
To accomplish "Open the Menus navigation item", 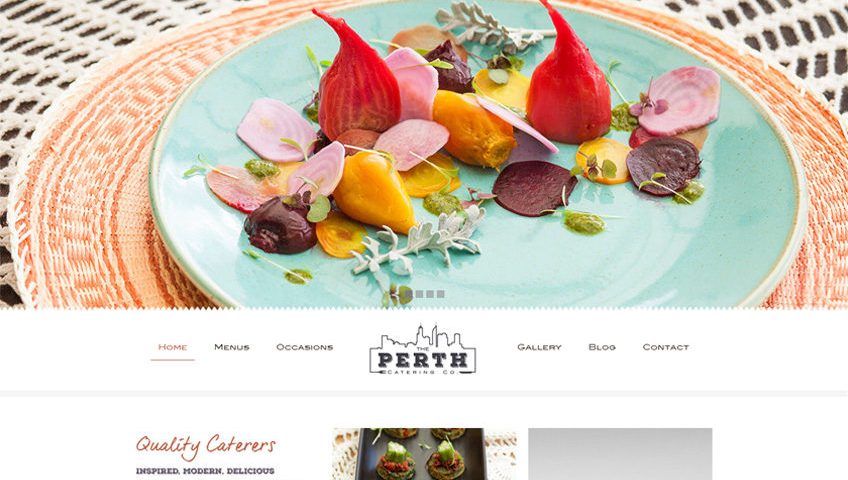I will coord(231,347).
